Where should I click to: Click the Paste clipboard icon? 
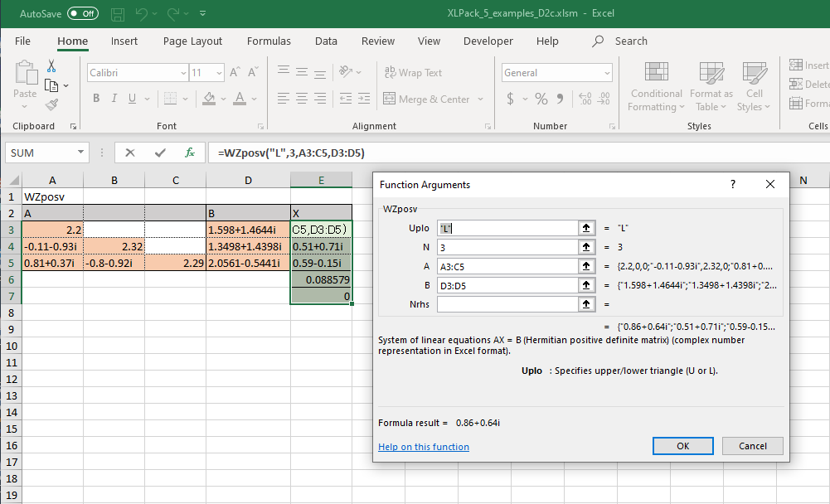click(x=26, y=72)
